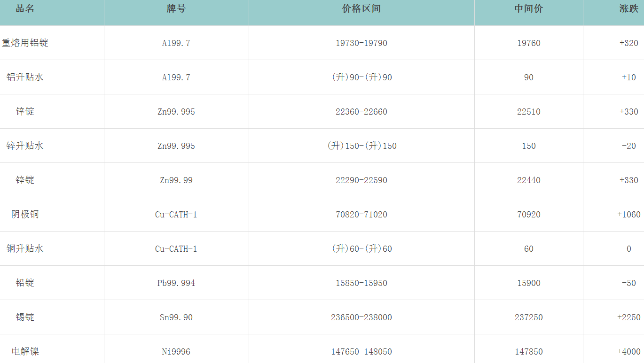Select the 重熔用铝锭 product name
Viewport: 644px width, 363px height.
(x=25, y=43)
